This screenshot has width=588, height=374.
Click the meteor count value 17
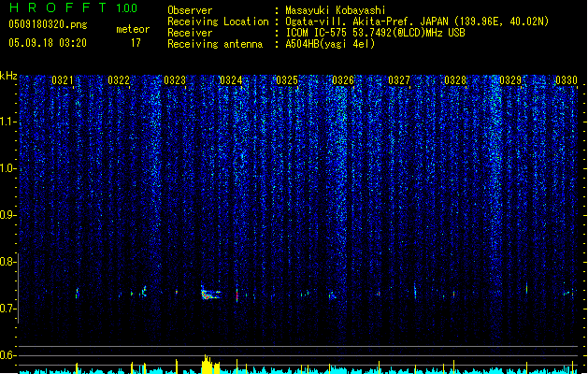[x=136, y=43]
